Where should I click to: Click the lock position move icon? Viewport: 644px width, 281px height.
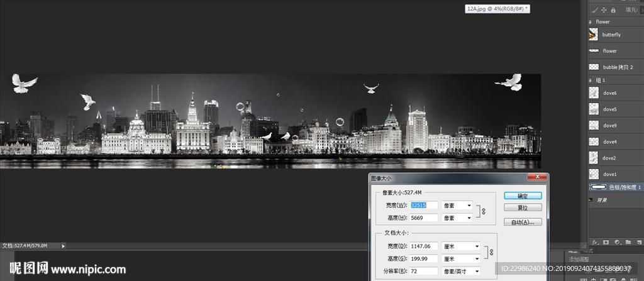(604, 10)
